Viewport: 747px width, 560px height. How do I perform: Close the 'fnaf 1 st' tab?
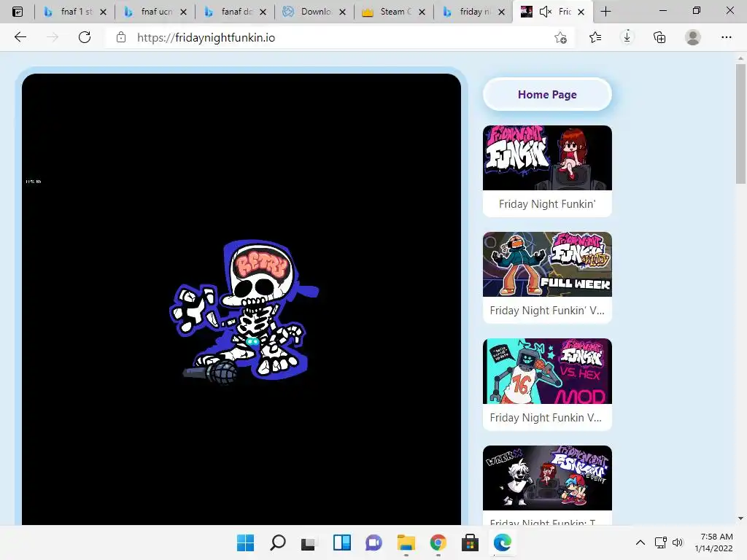(x=104, y=12)
